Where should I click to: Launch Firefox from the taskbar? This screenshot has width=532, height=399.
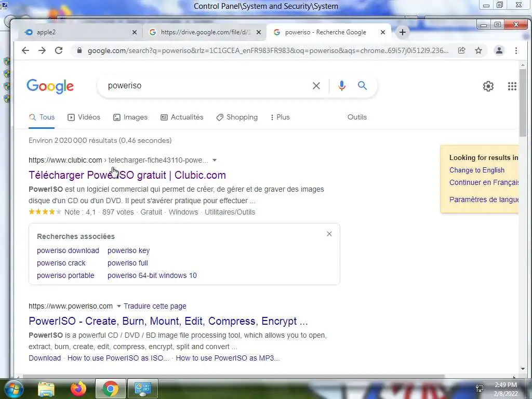coord(78,389)
